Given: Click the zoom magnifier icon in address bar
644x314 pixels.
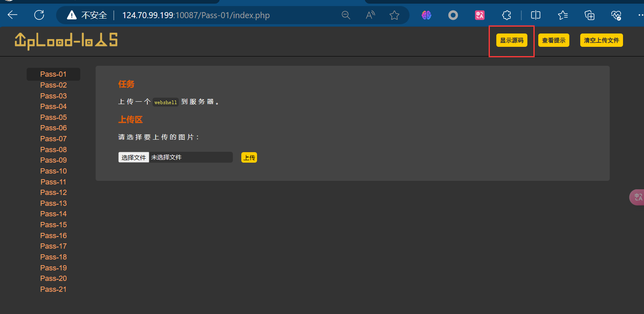Looking at the screenshot, I should tap(346, 15).
